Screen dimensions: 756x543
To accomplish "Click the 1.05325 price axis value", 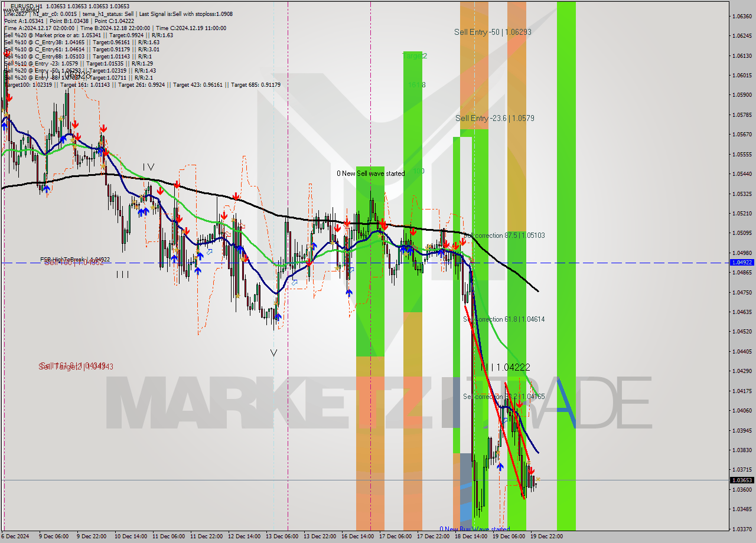I will pos(742,194).
